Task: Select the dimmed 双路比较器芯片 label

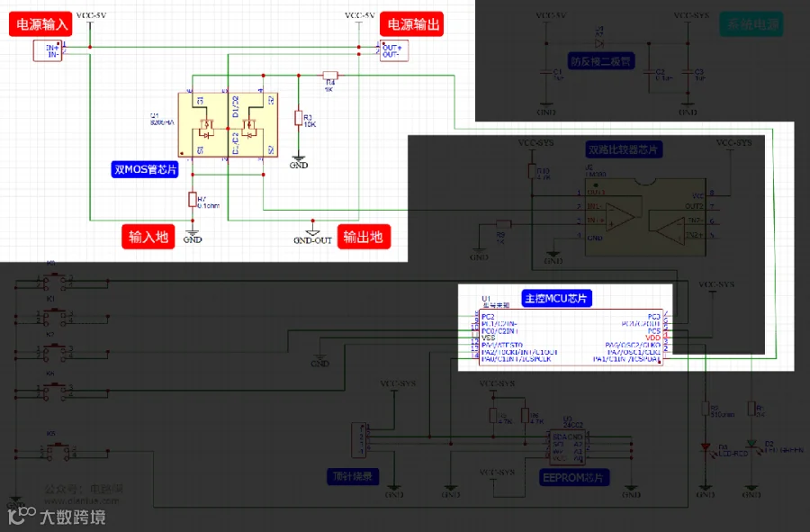Action: point(624,149)
